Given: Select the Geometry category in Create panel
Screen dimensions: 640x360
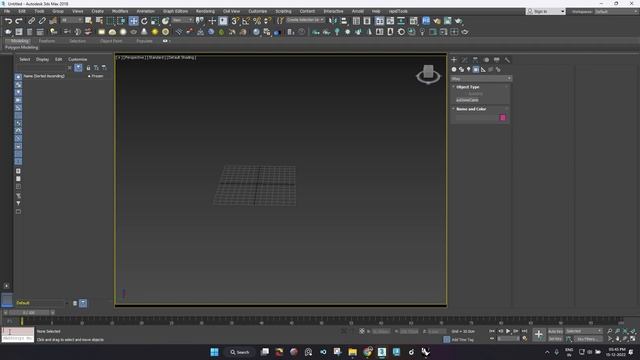Looking at the screenshot, I should [454, 69].
